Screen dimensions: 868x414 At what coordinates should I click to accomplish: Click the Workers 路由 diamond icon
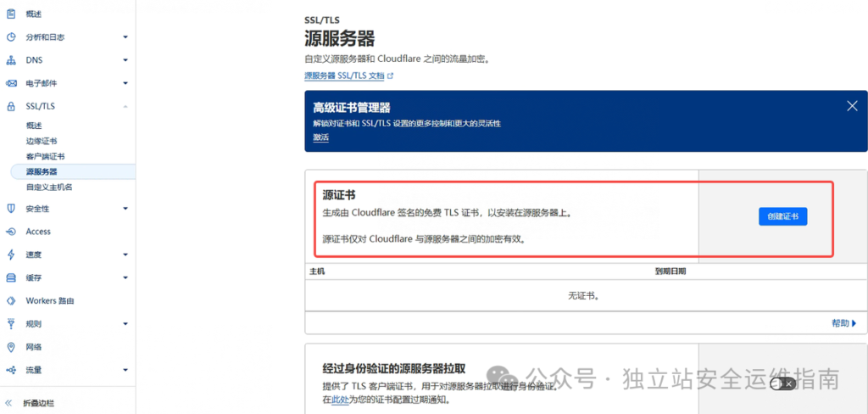coord(10,301)
